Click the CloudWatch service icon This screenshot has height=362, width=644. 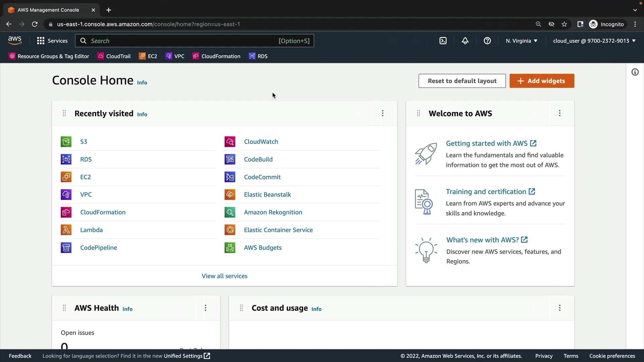pyautogui.click(x=230, y=142)
